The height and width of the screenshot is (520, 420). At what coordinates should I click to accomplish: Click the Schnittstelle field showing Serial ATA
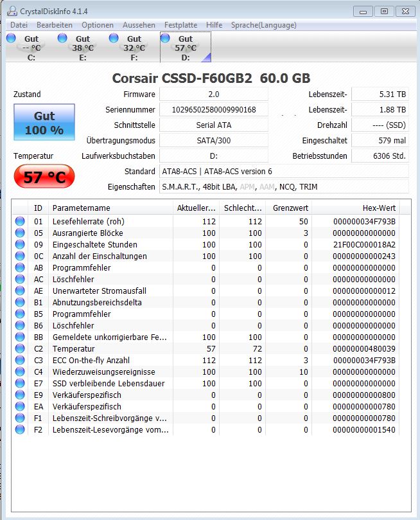(214, 125)
